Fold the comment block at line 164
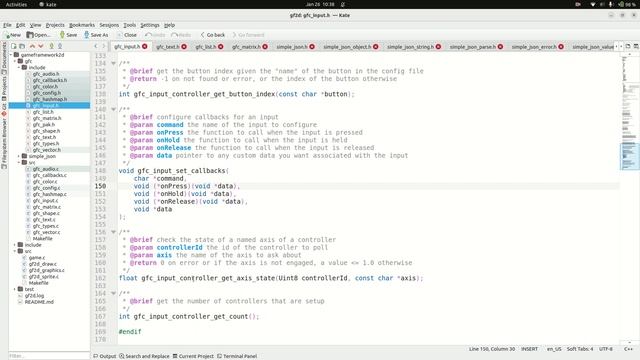Viewport: 640px width, 360px height. 113,293
